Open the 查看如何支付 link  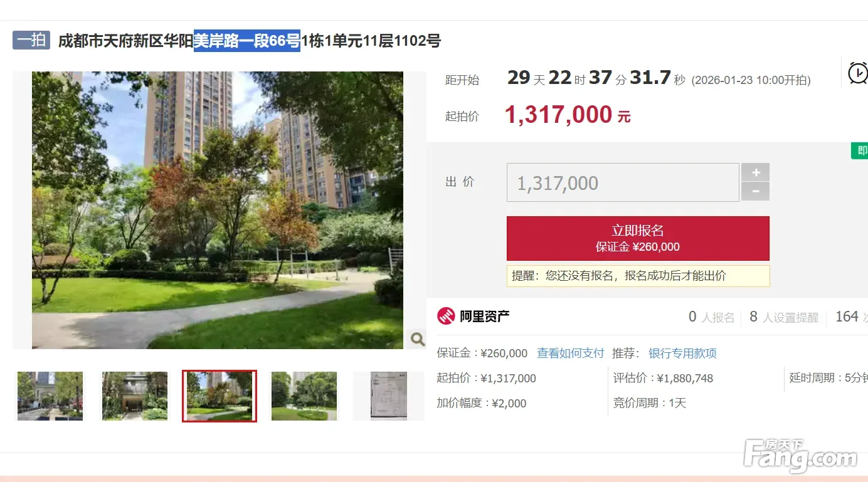570,353
